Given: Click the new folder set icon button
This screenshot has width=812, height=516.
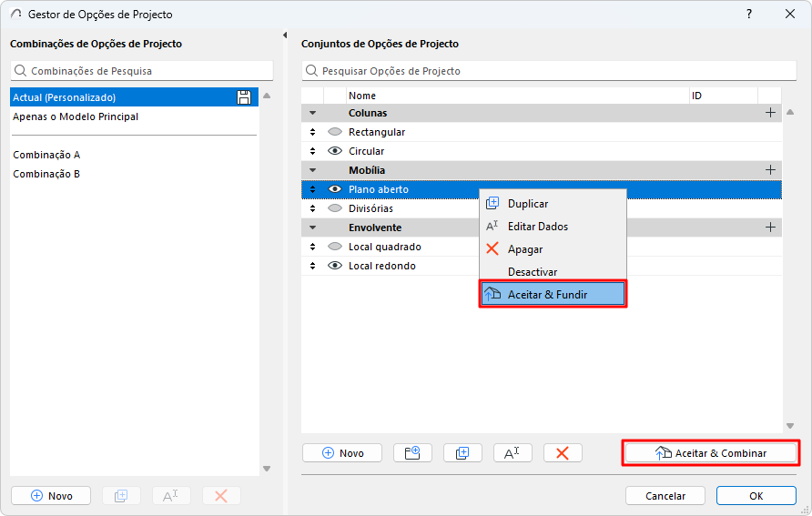Looking at the screenshot, I should tap(412, 453).
